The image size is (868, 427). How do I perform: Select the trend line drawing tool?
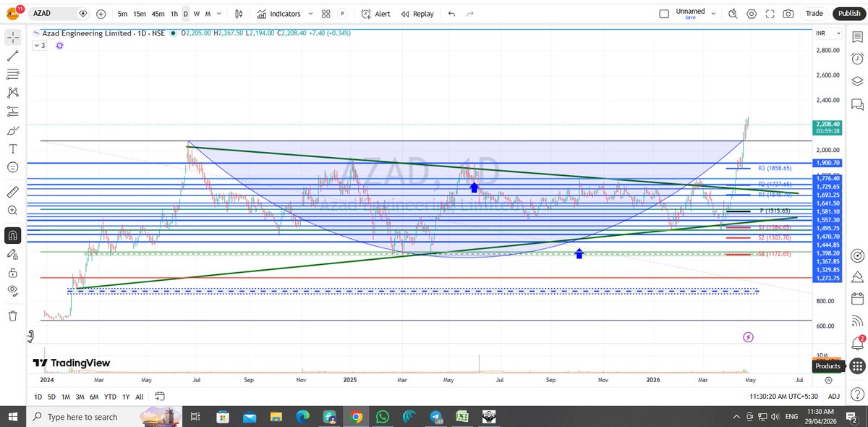12,56
